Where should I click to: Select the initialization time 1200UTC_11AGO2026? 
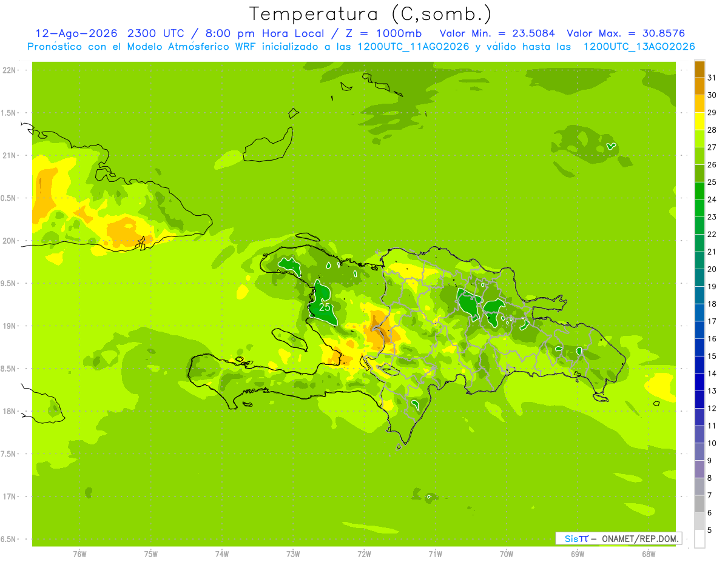(x=415, y=47)
